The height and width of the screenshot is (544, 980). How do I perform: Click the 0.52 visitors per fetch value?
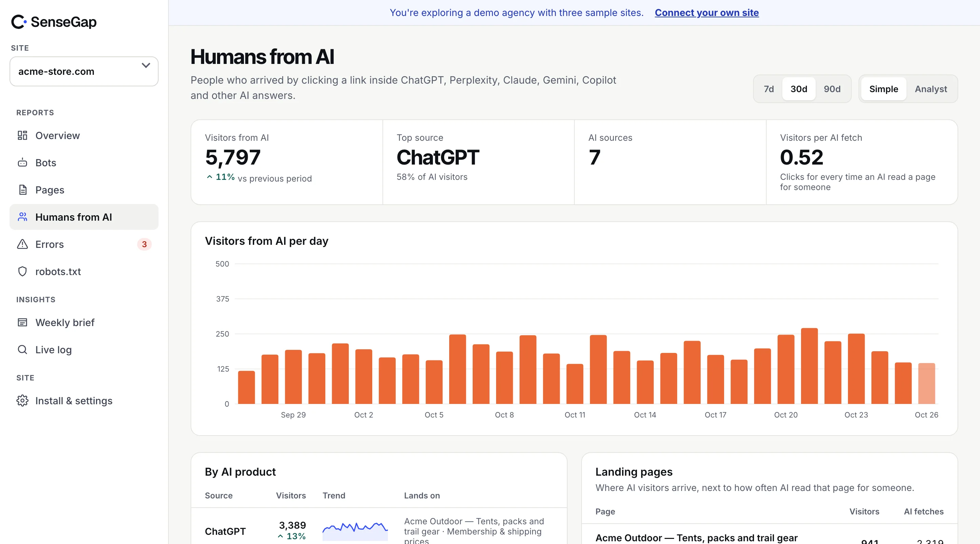[802, 157]
